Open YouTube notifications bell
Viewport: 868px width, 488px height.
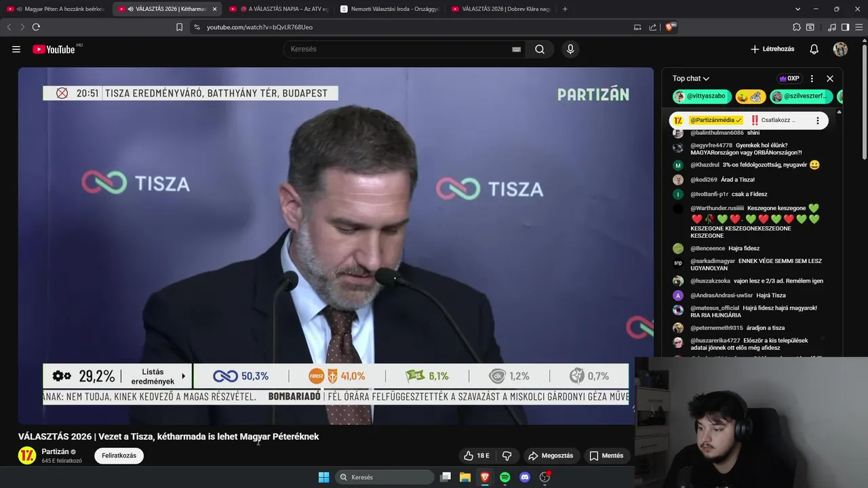[x=814, y=49]
